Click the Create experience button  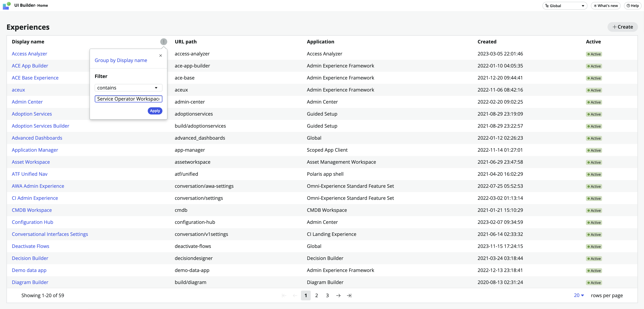click(x=623, y=27)
